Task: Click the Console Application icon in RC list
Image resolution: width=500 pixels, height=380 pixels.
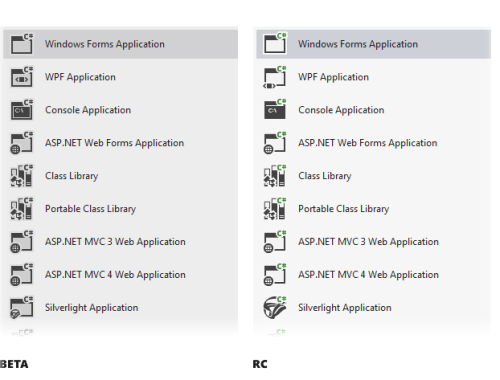Action: point(275,110)
